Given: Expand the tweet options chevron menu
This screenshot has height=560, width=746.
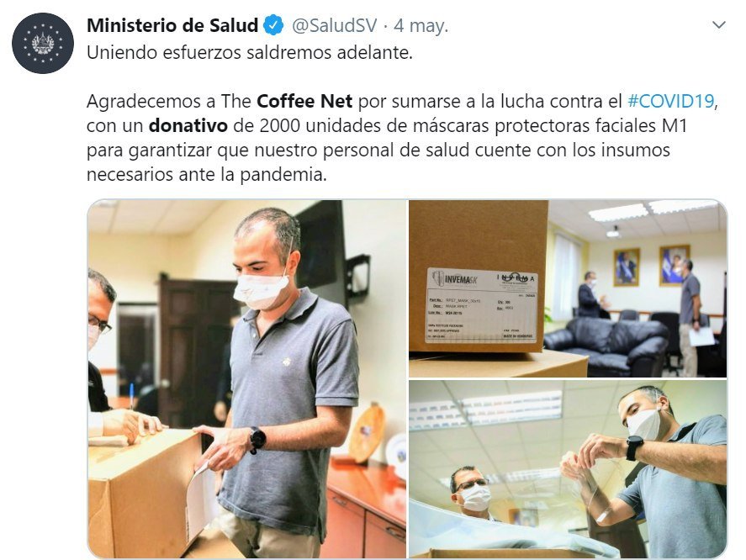Looking at the screenshot, I should point(718,24).
